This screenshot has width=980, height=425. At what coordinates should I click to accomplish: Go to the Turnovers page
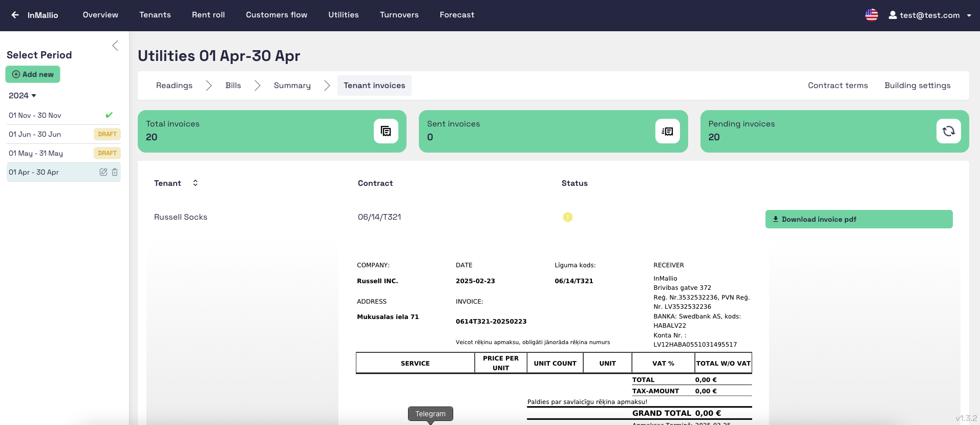click(x=399, y=15)
